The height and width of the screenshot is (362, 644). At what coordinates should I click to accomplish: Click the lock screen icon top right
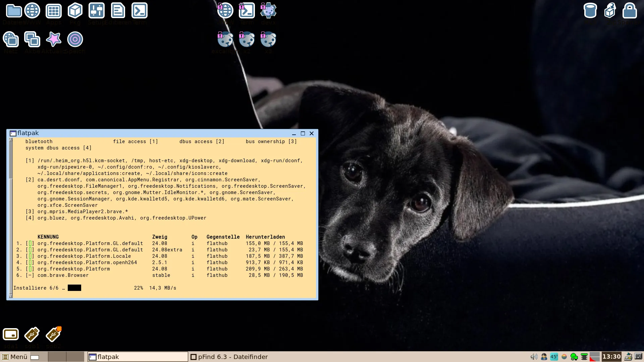pos(630,11)
